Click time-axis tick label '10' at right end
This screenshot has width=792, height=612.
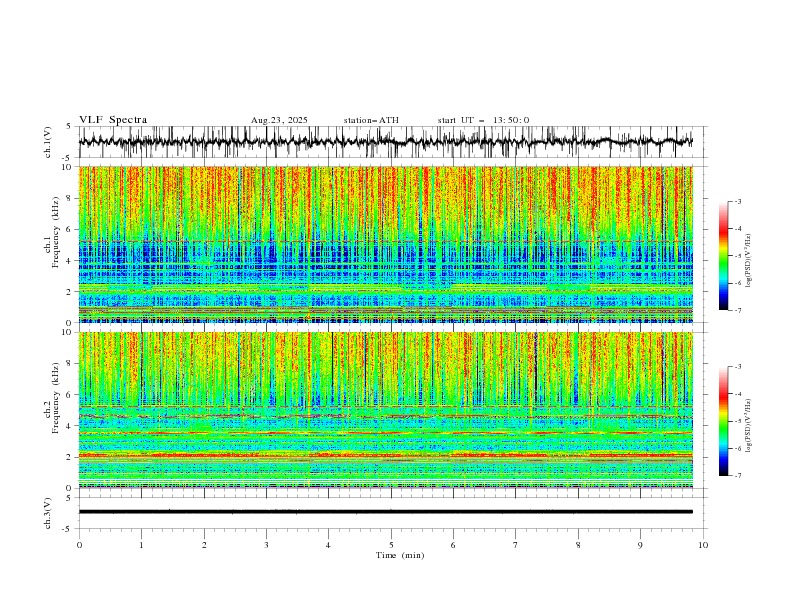click(x=703, y=545)
